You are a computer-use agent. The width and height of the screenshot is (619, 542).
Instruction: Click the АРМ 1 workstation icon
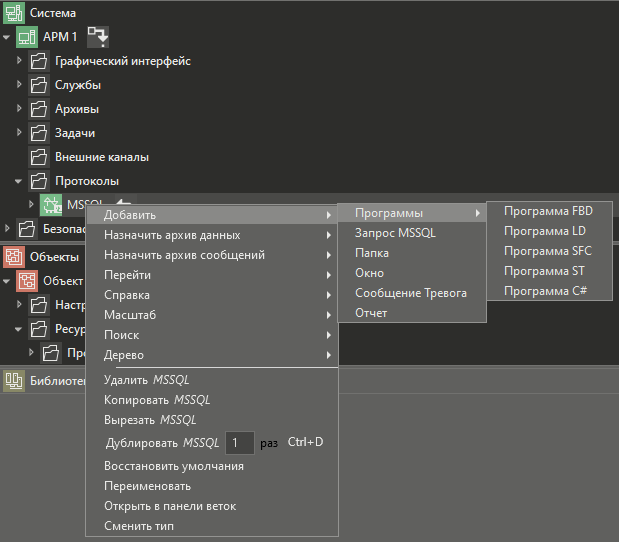click(x=27, y=37)
